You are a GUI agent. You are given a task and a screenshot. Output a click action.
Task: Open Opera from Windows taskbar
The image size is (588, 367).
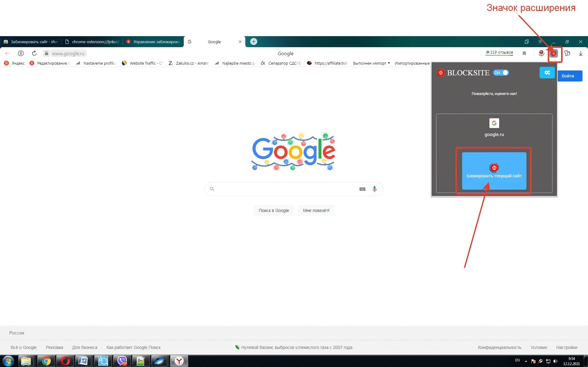click(x=65, y=361)
